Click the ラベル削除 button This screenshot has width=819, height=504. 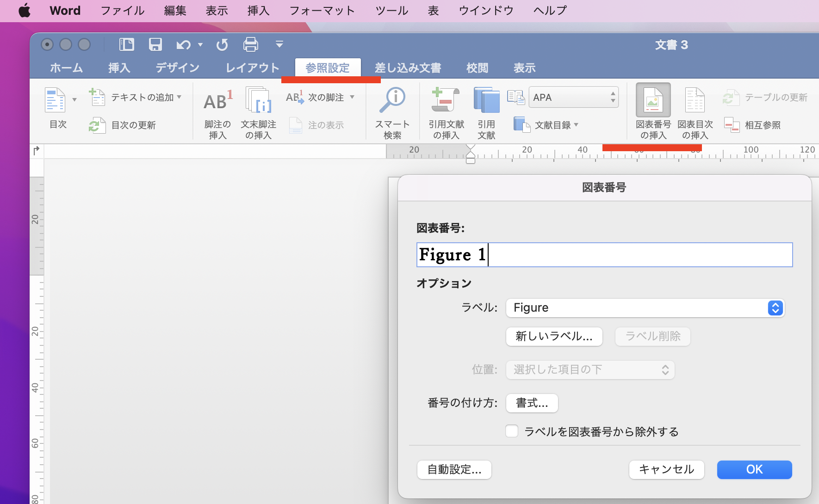click(652, 337)
